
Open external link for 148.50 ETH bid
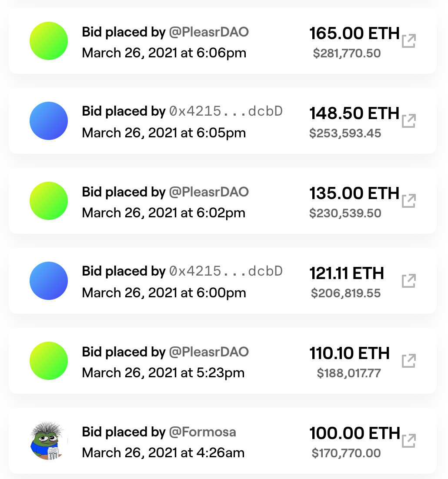pyautogui.click(x=408, y=121)
